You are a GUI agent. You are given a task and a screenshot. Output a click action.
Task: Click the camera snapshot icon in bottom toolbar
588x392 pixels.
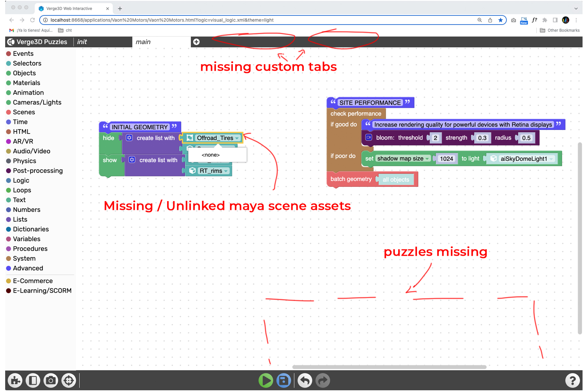coord(51,381)
